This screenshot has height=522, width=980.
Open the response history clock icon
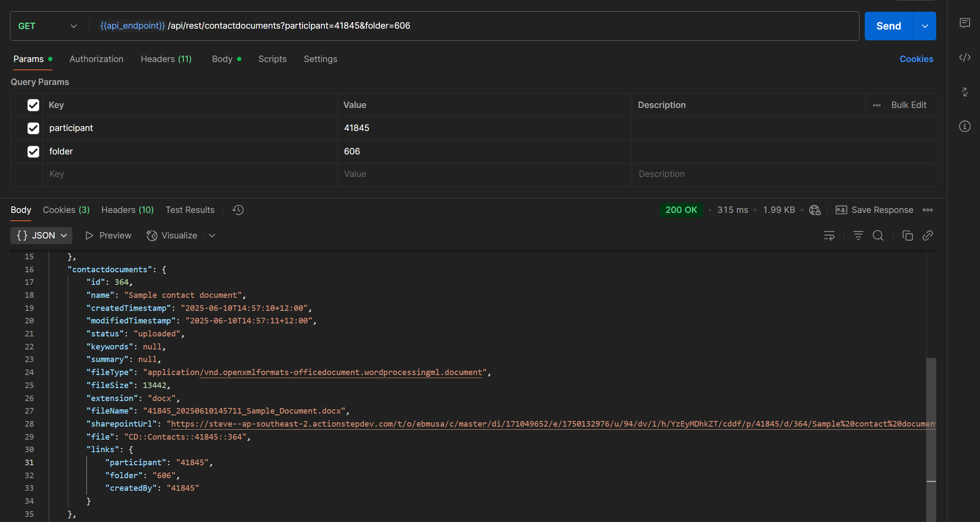(x=238, y=210)
